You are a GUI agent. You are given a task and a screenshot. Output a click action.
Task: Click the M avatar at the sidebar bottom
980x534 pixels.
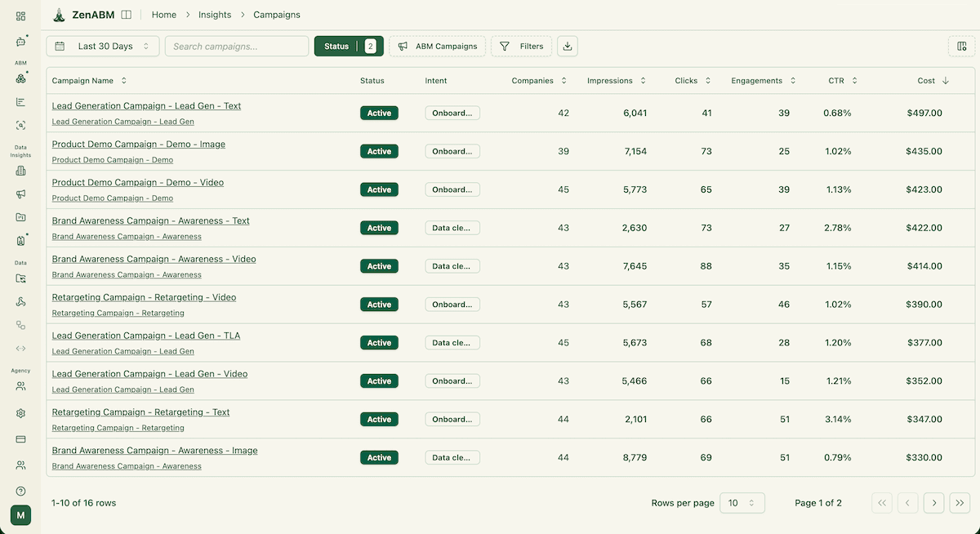pyautogui.click(x=20, y=514)
